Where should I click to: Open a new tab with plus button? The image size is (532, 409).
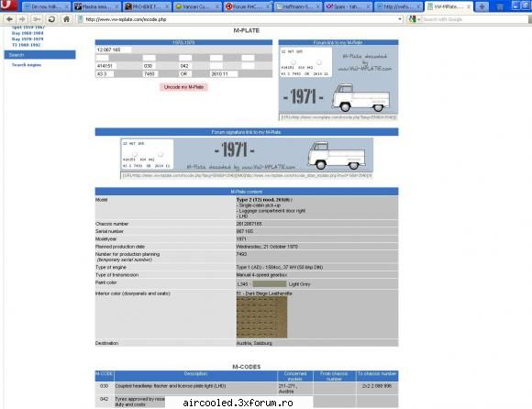[482, 6]
